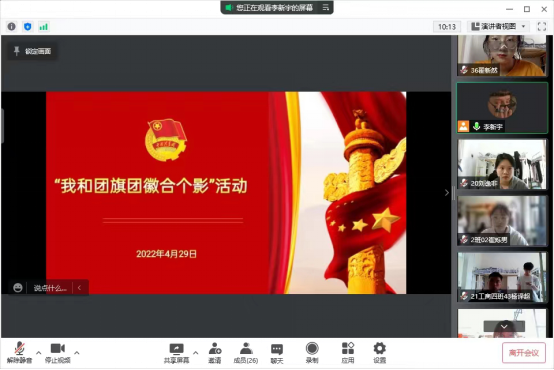Screen dimensions: 554x370
Task: Open Settings (设置) gear
Action: point(380,353)
